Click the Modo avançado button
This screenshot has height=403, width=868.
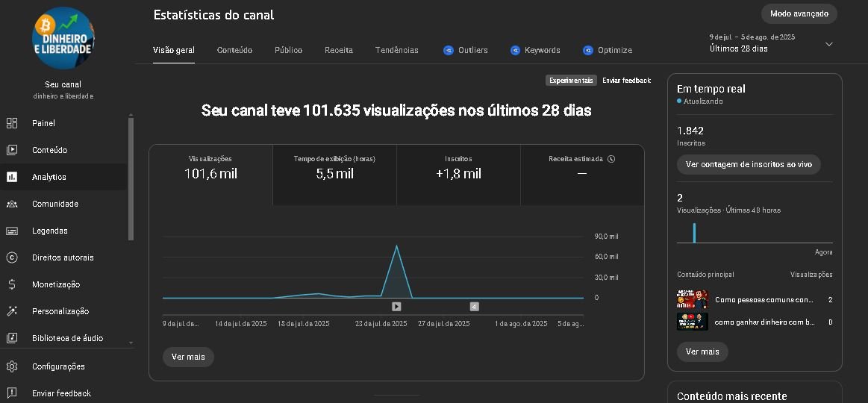[x=799, y=14]
